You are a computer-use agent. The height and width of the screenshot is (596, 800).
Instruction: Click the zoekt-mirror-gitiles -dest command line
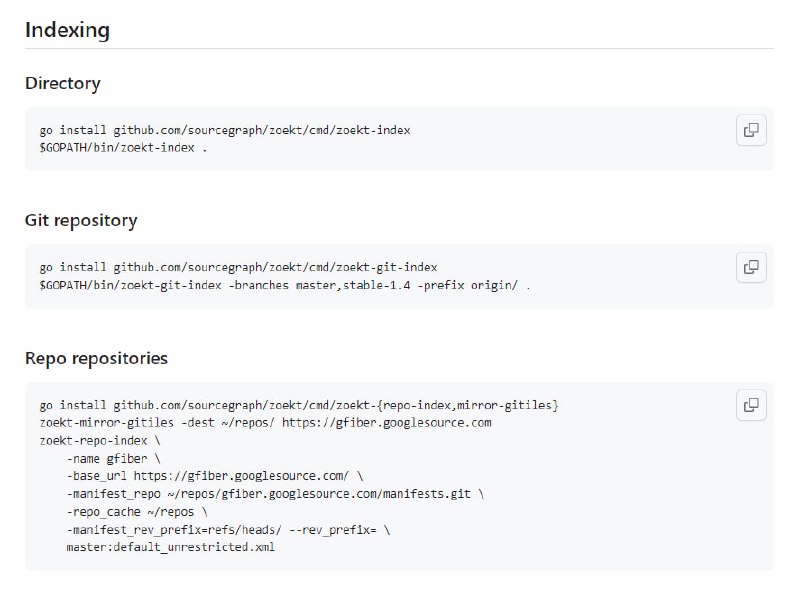click(265, 423)
